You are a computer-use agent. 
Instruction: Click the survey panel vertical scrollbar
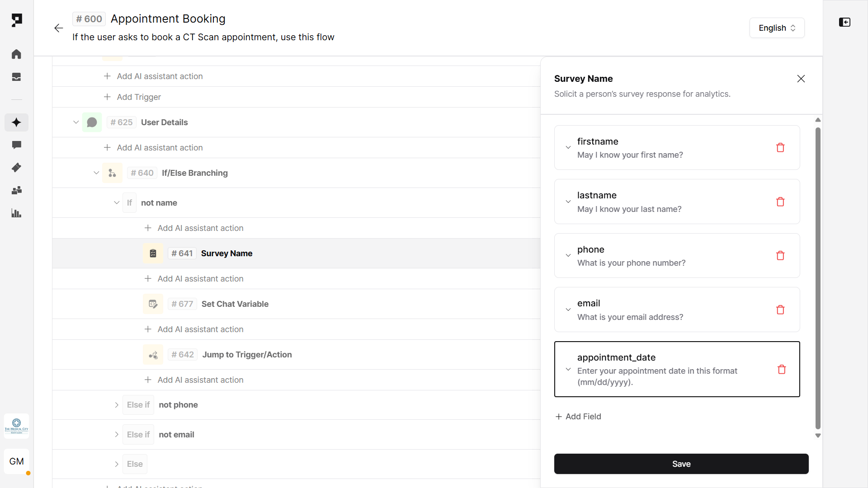(x=818, y=278)
